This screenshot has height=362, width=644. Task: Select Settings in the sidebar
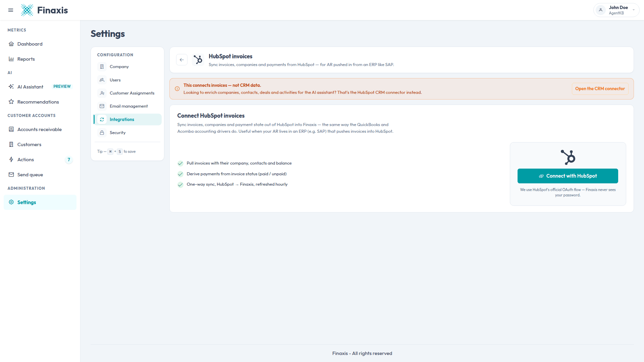click(40, 202)
